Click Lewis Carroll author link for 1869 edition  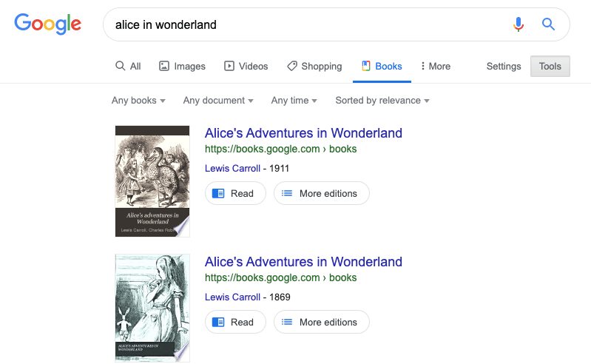232,297
